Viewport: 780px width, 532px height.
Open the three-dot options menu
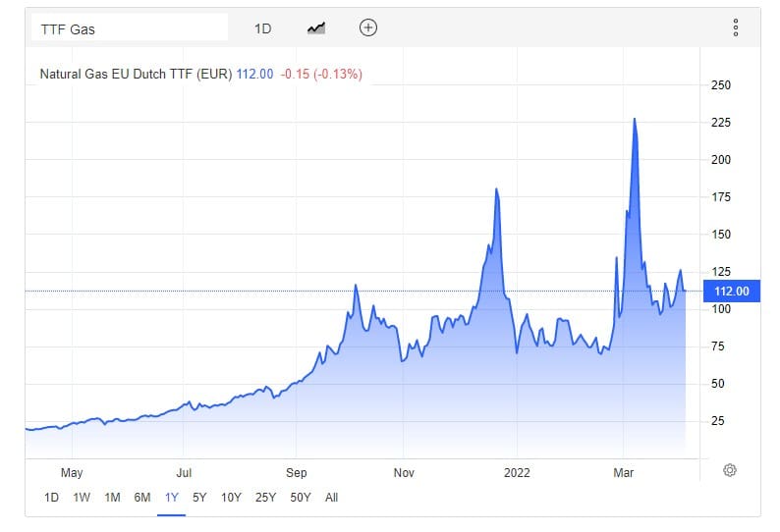(735, 27)
